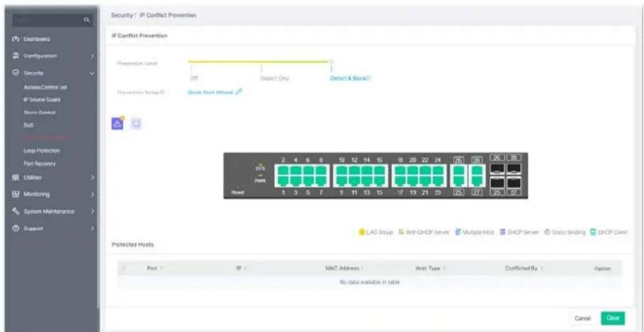
Task: Click the purple warning triangle view icon
Action: tap(117, 123)
